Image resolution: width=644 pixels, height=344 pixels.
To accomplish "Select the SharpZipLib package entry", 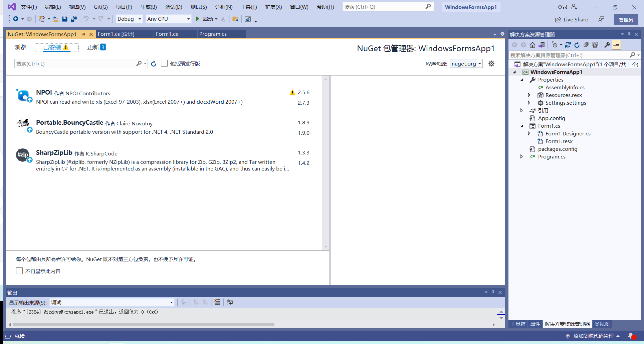I will click(x=164, y=160).
